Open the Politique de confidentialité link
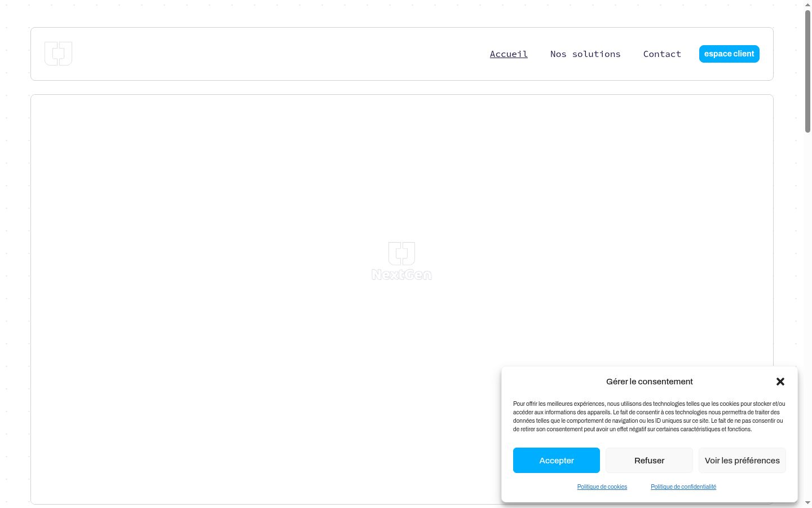The height and width of the screenshot is (508, 812). pyautogui.click(x=683, y=487)
